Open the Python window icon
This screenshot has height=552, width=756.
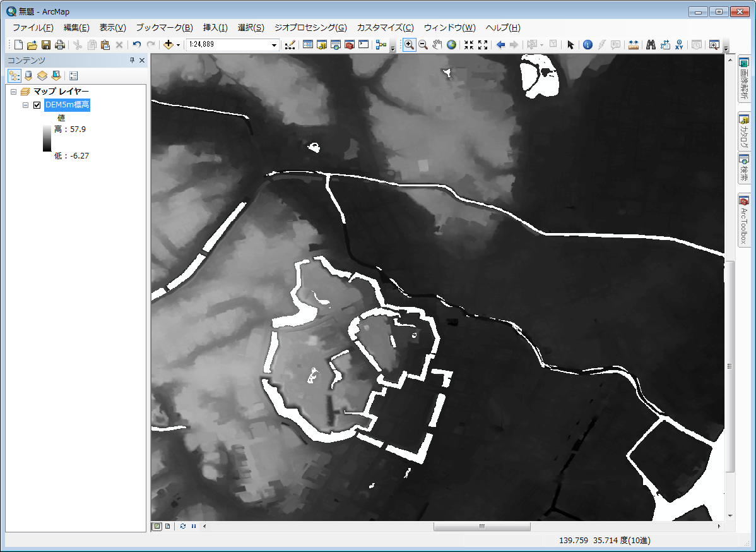click(x=363, y=45)
